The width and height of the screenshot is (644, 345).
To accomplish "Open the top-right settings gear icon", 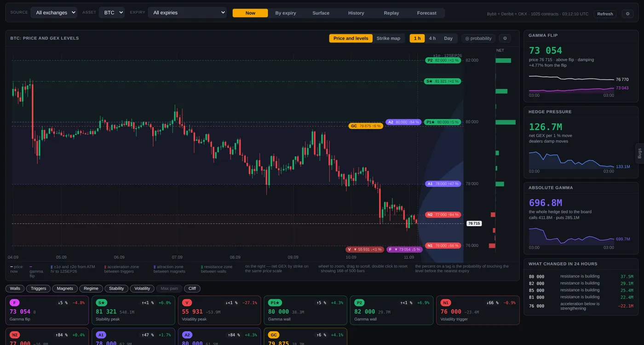I will pos(628,14).
